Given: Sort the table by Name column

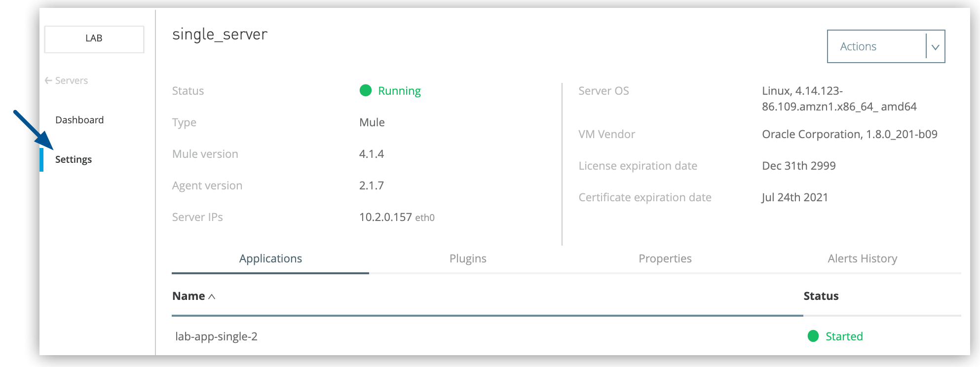Looking at the screenshot, I should pyautogui.click(x=188, y=296).
